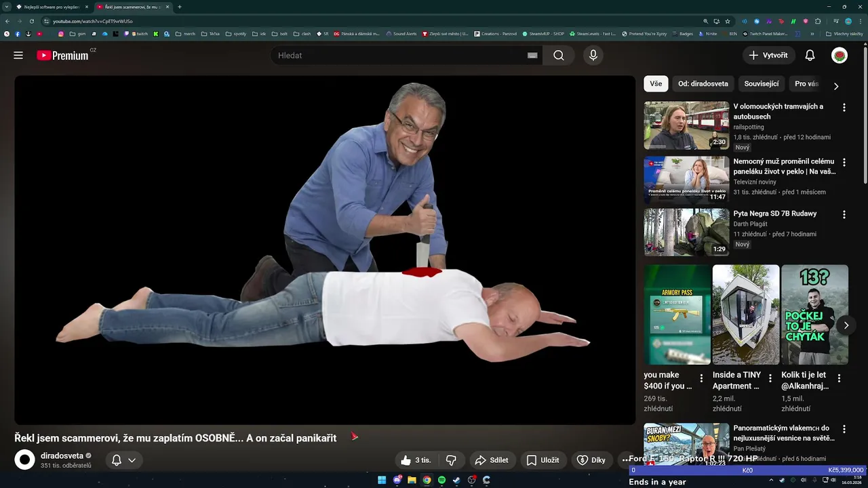Expand notification settings chevron next to bell
This screenshot has width=868, height=488.
[132, 460]
